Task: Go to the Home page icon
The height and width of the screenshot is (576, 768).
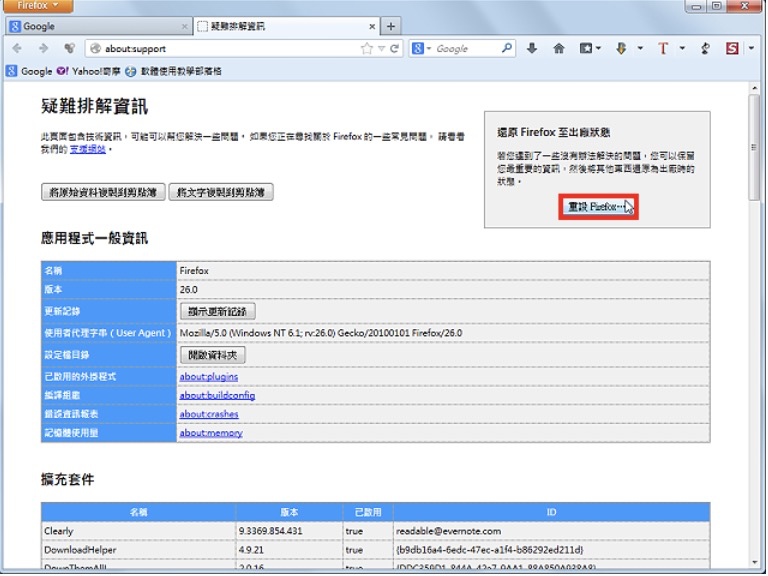Action: (x=559, y=48)
